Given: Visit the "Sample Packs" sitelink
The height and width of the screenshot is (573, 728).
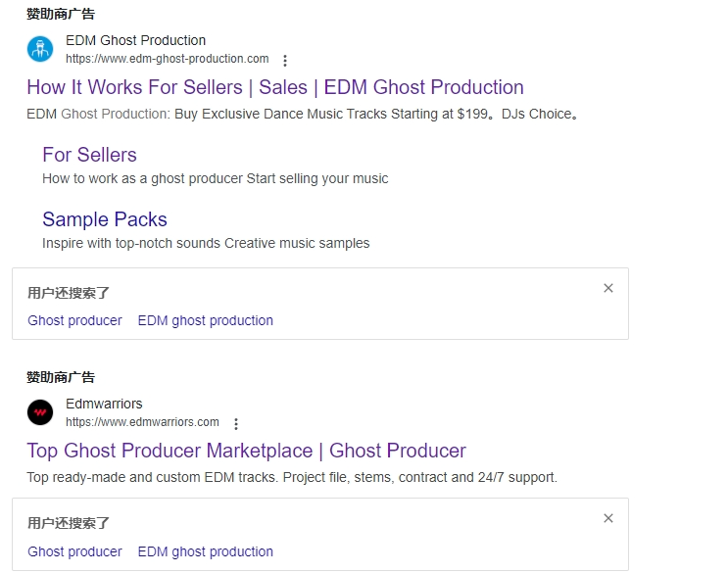Looking at the screenshot, I should point(105,219).
